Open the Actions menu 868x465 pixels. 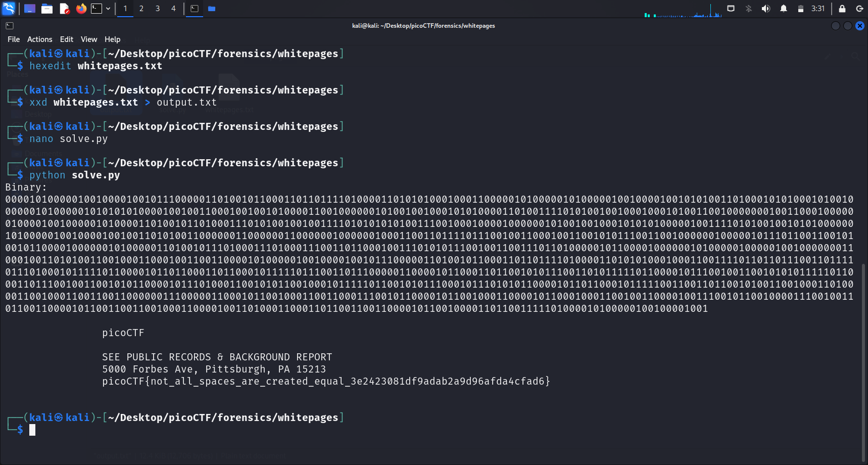(x=39, y=39)
